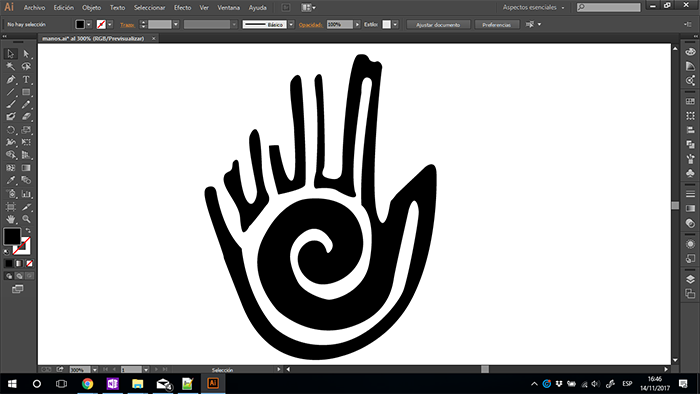The height and width of the screenshot is (394, 700).
Task: Open the Efecto menu
Action: pyautogui.click(x=182, y=8)
